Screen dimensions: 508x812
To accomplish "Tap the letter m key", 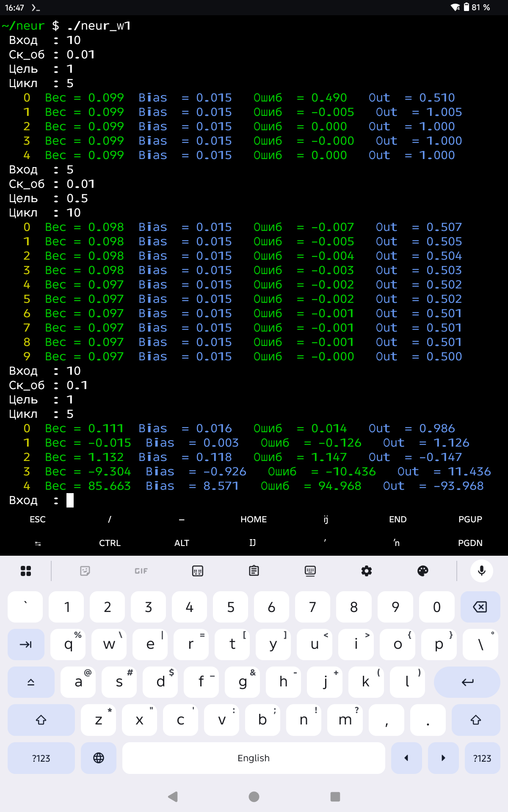I will tap(345, 720).
